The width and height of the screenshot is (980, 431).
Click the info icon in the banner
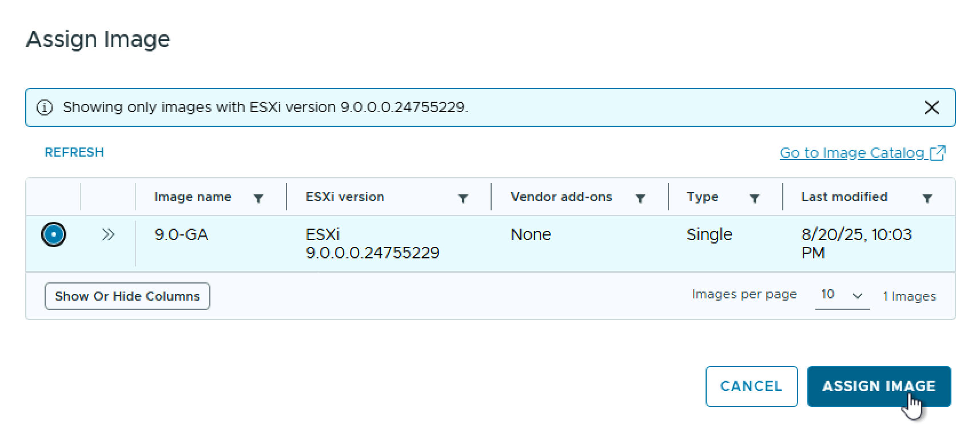45,107
